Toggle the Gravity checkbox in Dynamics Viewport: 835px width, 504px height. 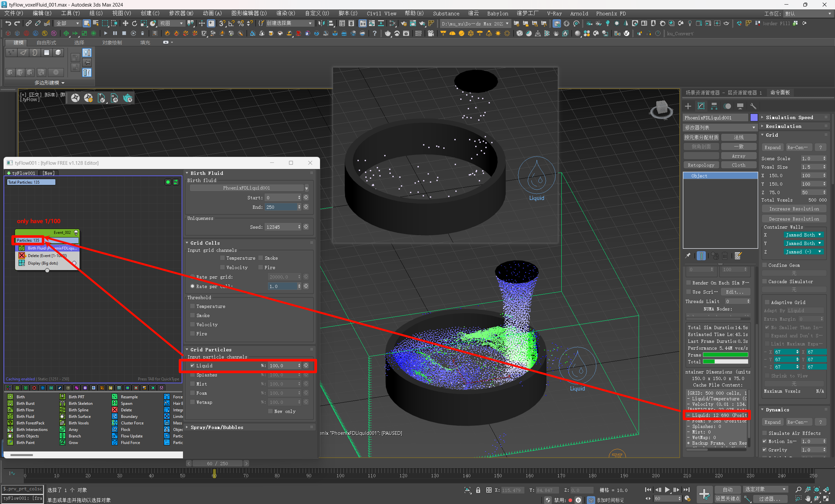(x=765, y=450)
